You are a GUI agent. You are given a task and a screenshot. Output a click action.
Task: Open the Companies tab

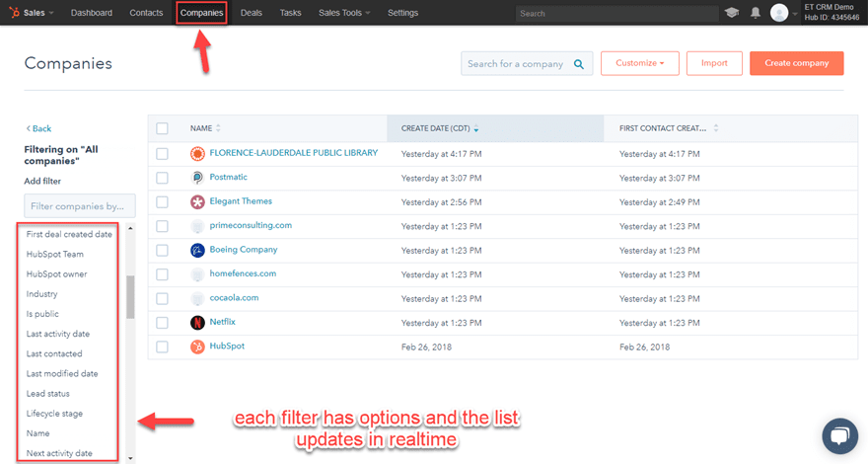tap(201, 13)
